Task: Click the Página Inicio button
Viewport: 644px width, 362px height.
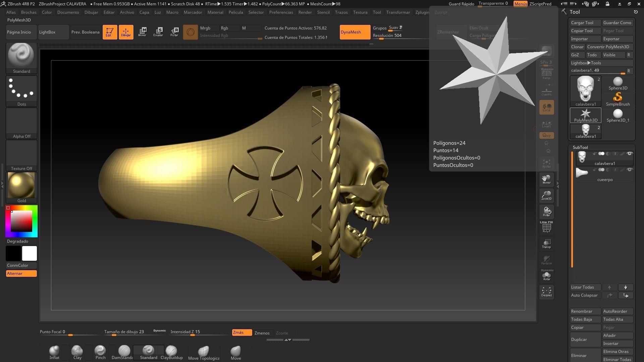Action: click(x=21, y=32)
